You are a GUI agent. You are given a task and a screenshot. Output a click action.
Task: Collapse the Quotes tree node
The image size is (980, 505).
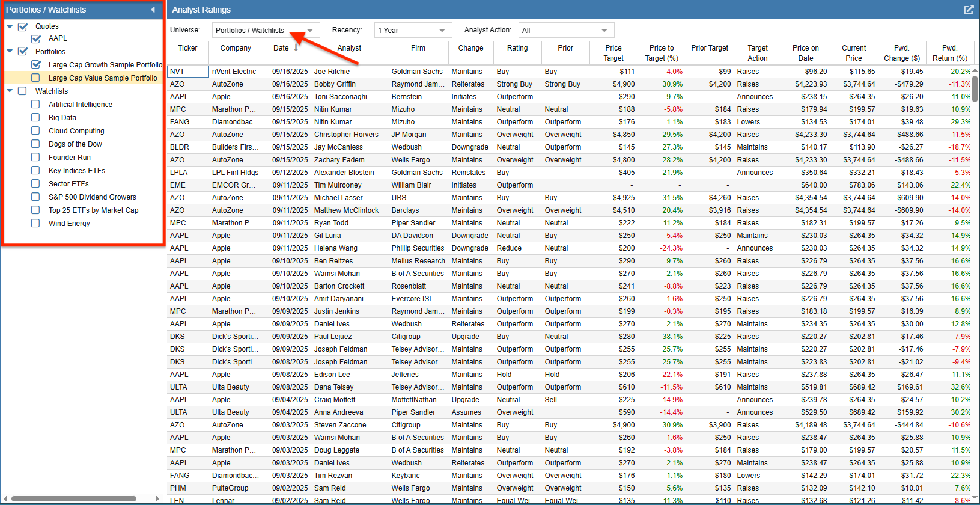[x=10, y=26]
